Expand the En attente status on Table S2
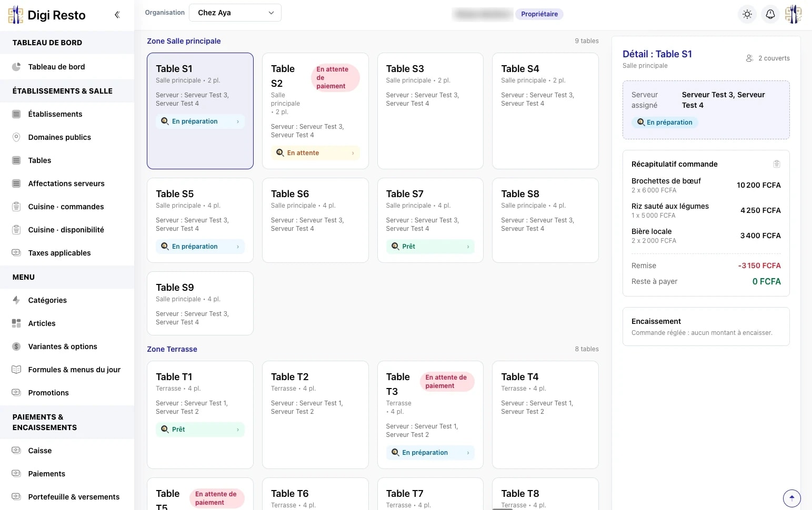The image size is (812, 510). coord(315,153)
